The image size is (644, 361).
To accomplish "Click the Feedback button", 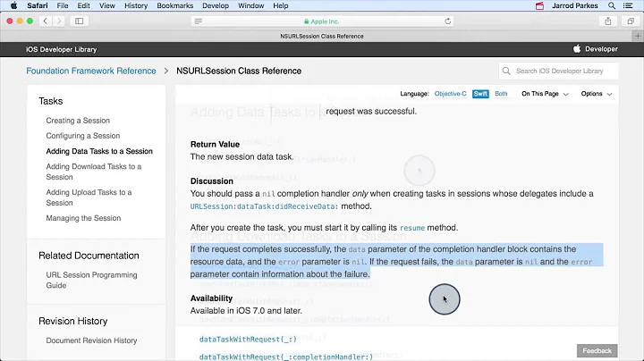I will point(597,351).
